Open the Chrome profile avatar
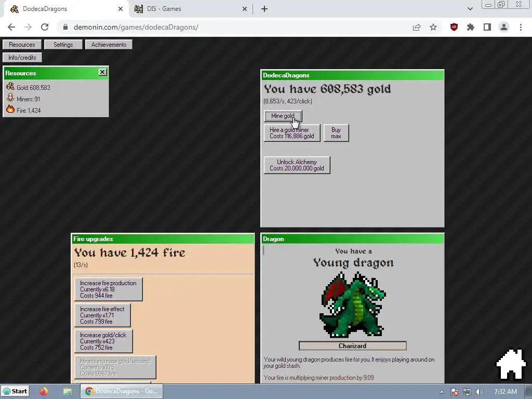532x399 pixels. pyautogui.click(x=504, y=27)
